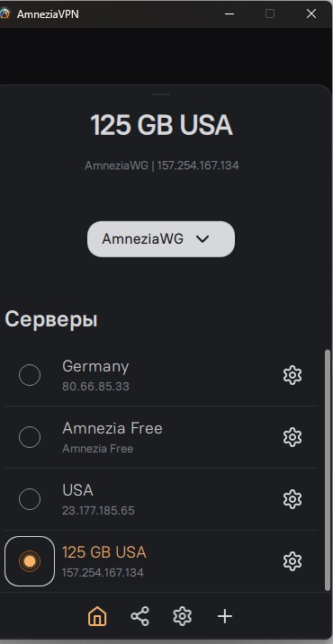Open the Share icon in bottom bar

tap(139, 616)
